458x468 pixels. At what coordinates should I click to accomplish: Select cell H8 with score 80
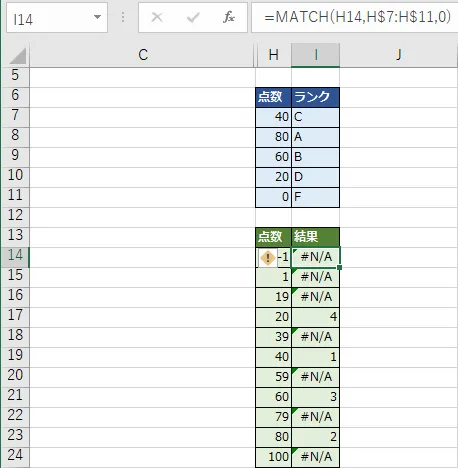(273, 137)
